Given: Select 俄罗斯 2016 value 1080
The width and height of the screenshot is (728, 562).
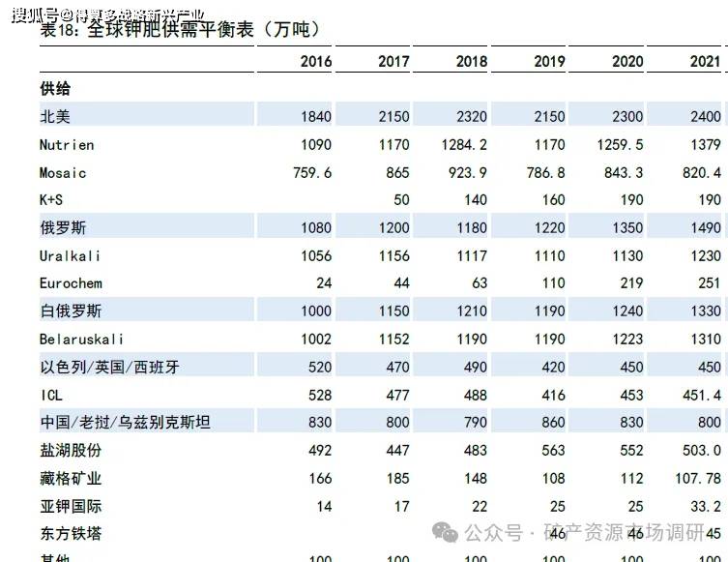Looking at the screenshot, I should point(316,228).
